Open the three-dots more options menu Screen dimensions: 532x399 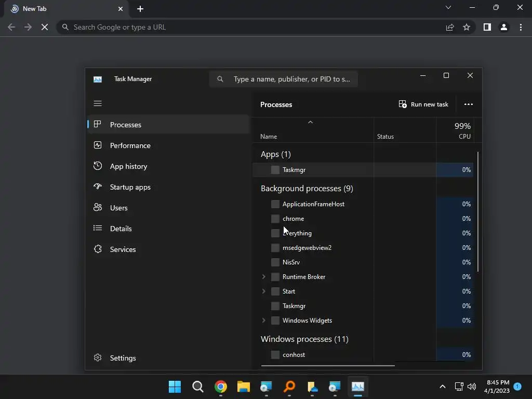tap(468, 104)
